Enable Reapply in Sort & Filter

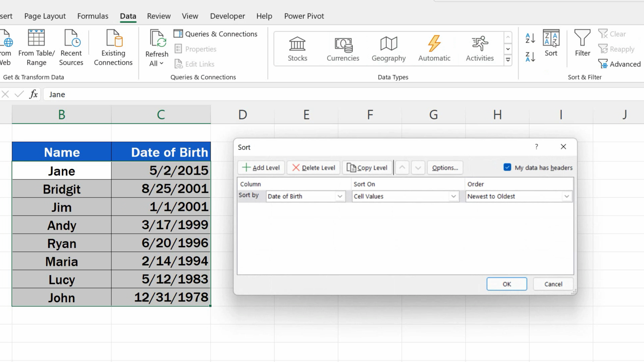click(616, 49)
